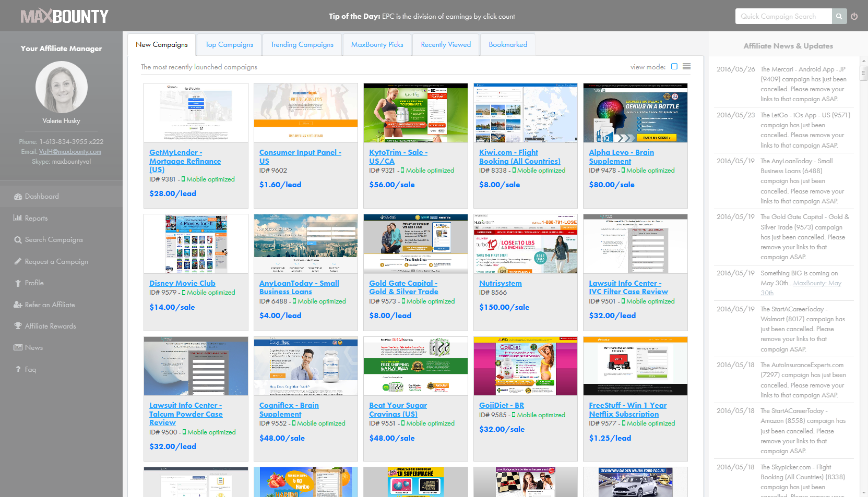Click the Faq question mark icon
Image resolution: width=868 pixels, height=497 pixels.
tap(18, 369)
